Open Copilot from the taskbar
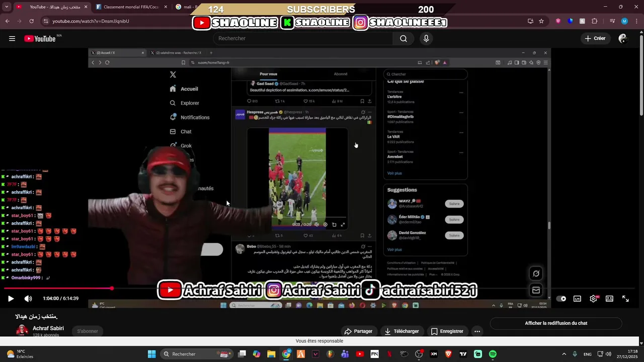Viewport: 644px width, 362px height. [x=257, y=354]
